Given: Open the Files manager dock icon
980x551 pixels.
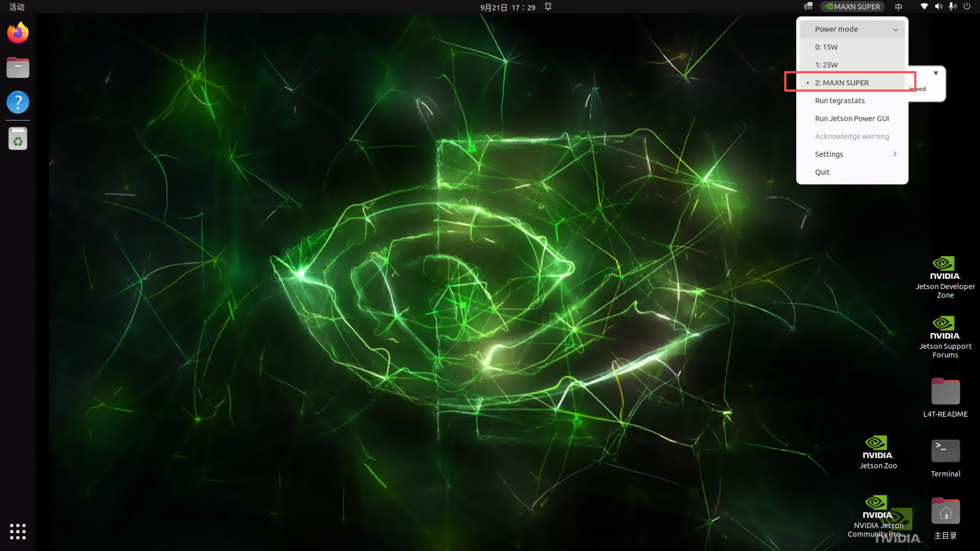Looking at the screenshot, I should click(18, 68).
